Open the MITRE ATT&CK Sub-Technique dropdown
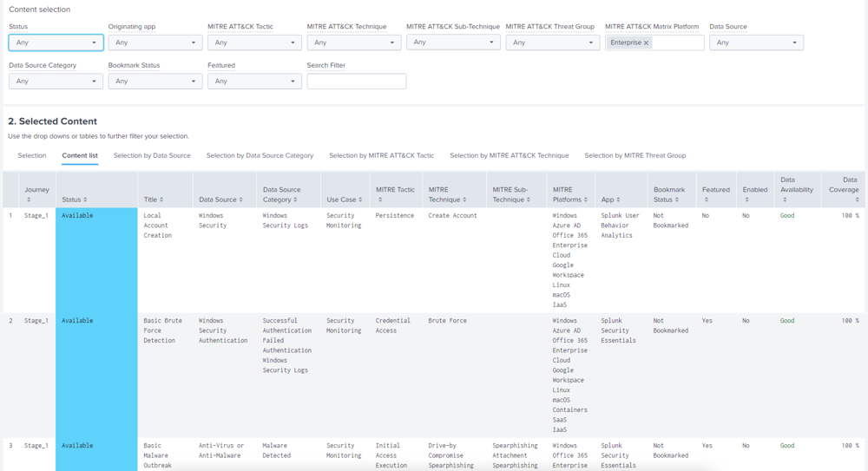The height and width of the screenshot is (471, 868). pos(453,42)
